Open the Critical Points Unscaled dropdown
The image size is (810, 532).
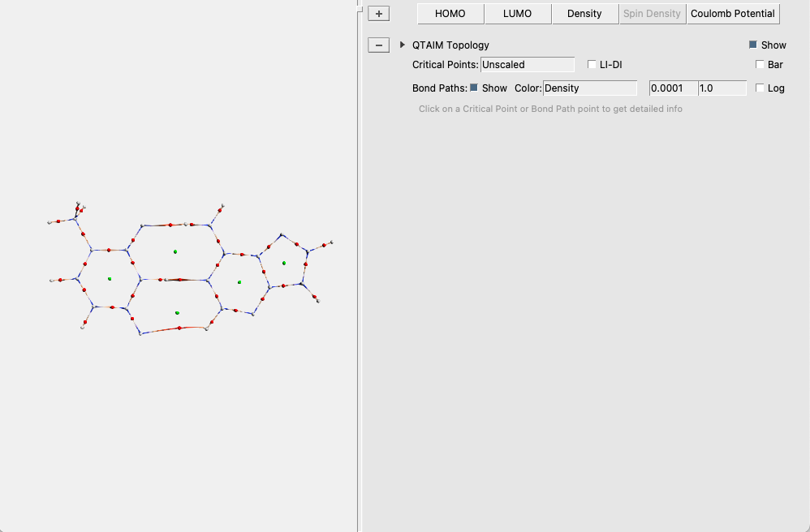point(528,64)
